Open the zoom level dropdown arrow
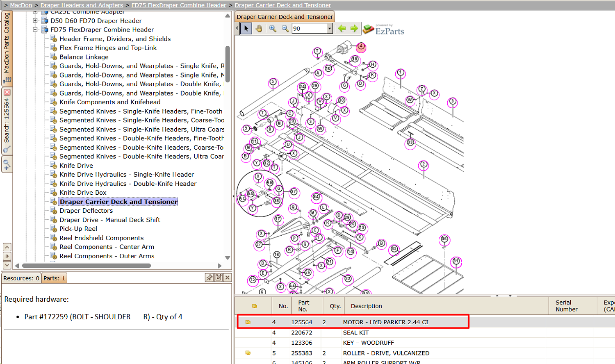This screenshot has width=615, height=364. coord(329,28)
